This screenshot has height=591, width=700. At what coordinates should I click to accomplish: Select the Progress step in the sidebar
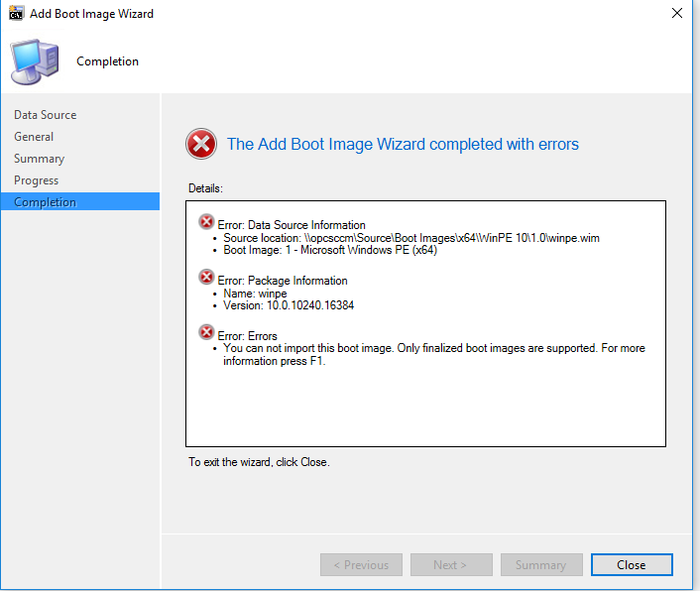tap(36, 180)
